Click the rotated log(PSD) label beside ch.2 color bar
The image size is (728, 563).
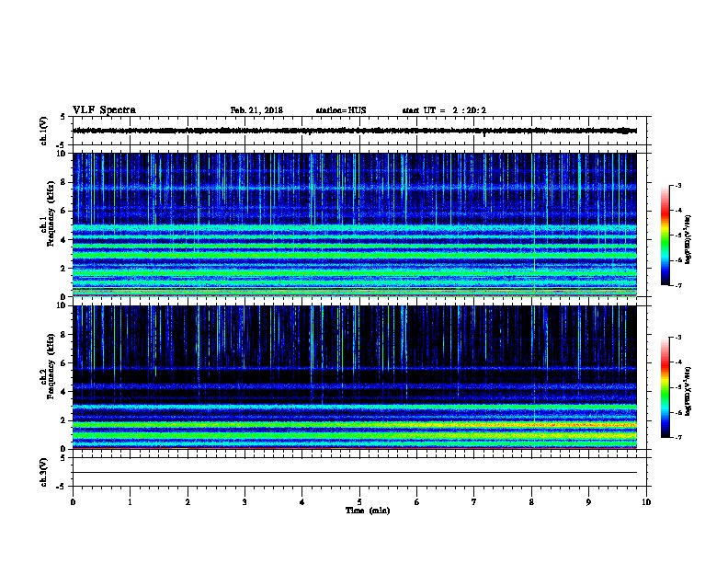point(688,391)
